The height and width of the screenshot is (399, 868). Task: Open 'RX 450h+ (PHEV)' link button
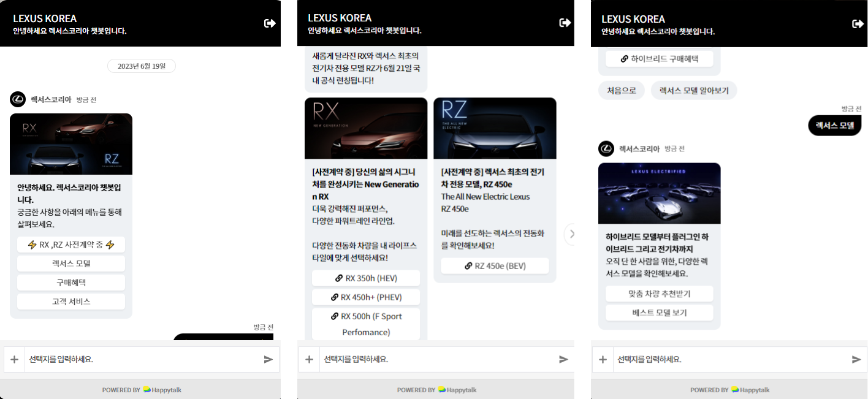[366, 297]
